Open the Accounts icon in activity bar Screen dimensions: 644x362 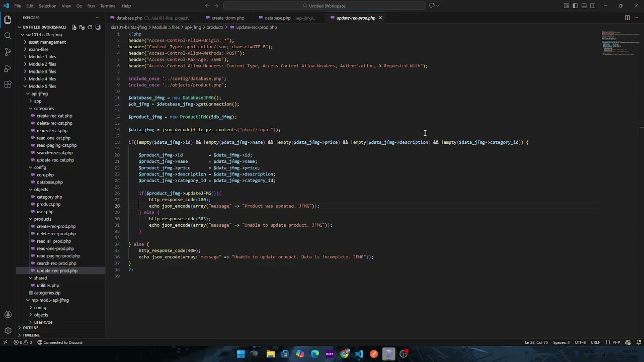(8, 314)
